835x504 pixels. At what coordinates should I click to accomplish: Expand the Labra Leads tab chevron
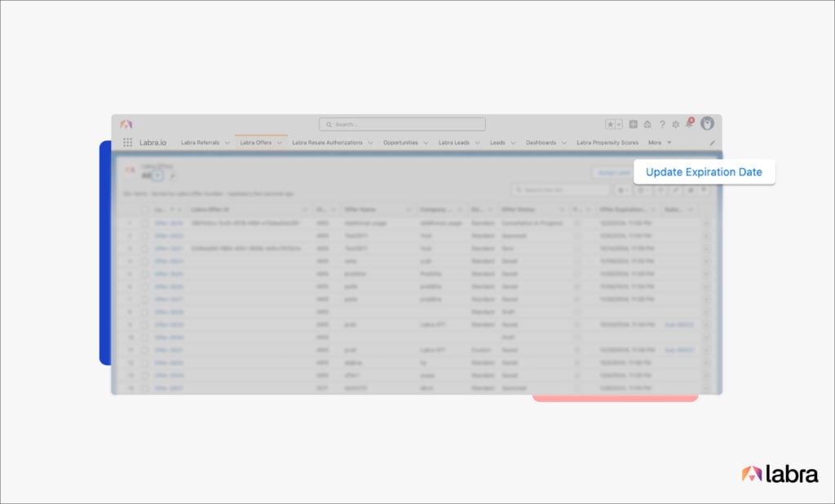pyautogui.click(x=477, y=143)
